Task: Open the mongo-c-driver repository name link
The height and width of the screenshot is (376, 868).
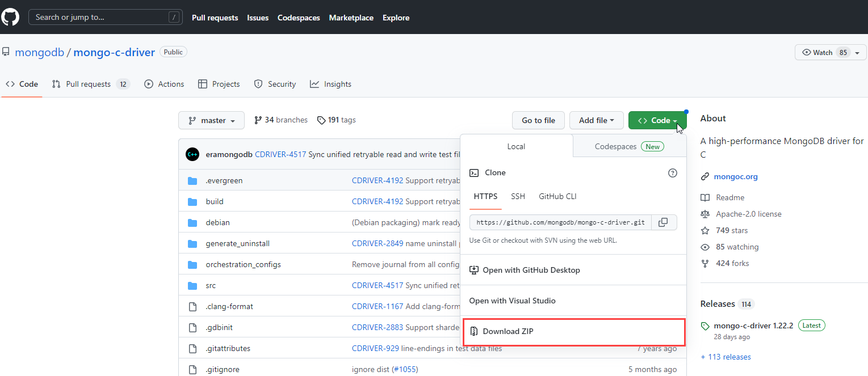Action: click(114, 52)
